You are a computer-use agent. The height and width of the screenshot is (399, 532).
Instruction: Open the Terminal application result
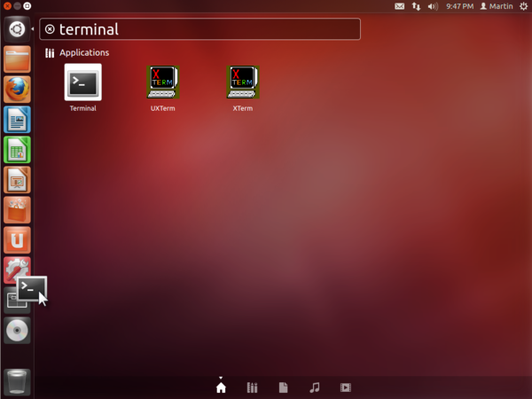[82, 82]
